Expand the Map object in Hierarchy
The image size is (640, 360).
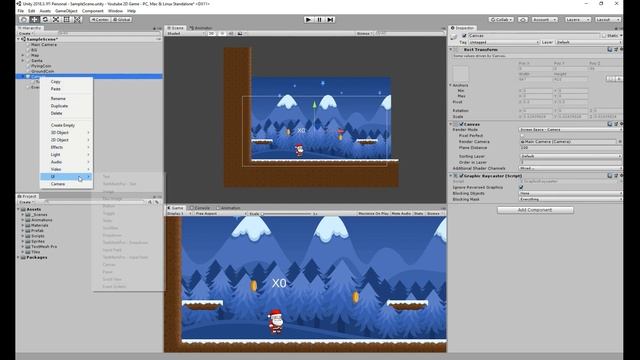[x=23, y=55]
